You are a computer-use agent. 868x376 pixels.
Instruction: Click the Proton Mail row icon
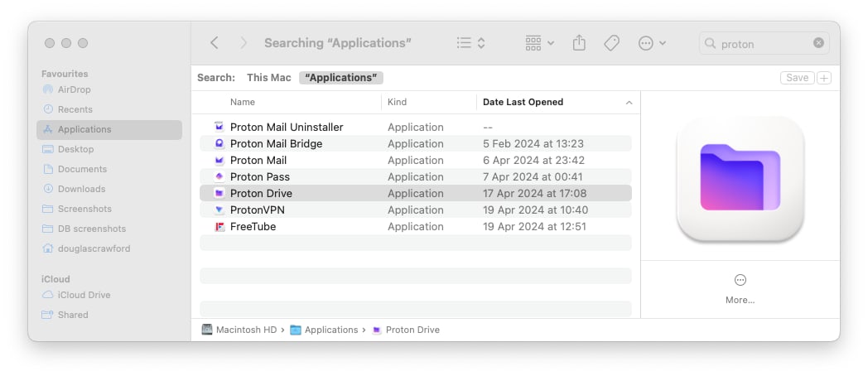(219, 160)
